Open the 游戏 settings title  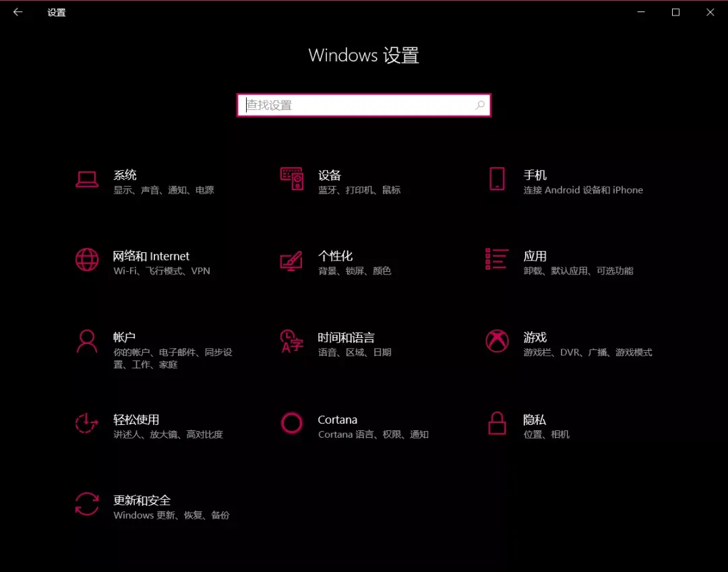point(535,337)
